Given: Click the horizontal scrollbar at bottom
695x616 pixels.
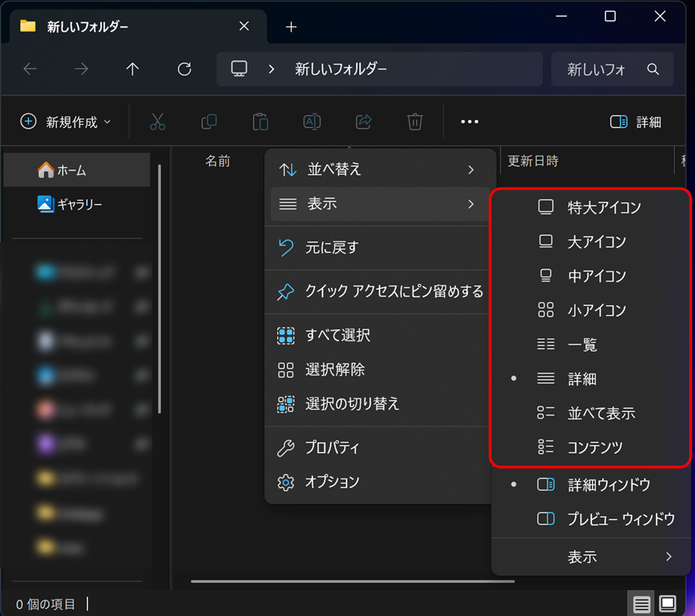Looking at the screenshot, I should click(x=352, y=581).
